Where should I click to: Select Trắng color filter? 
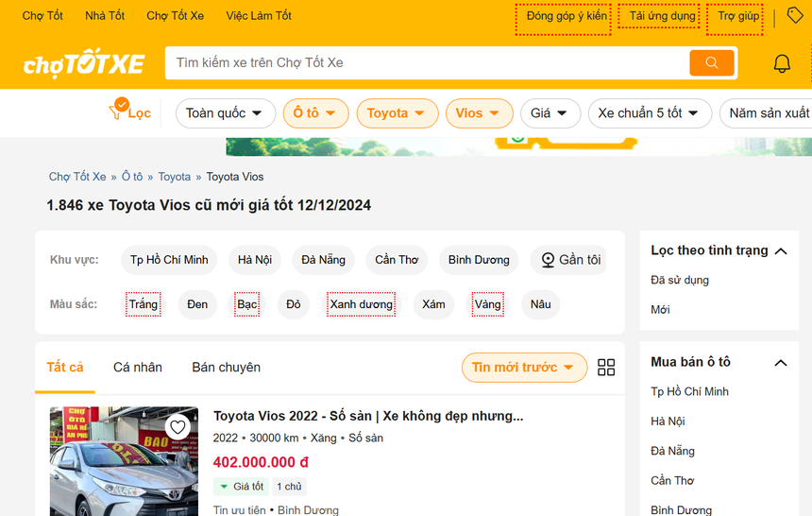pos(143,304)
